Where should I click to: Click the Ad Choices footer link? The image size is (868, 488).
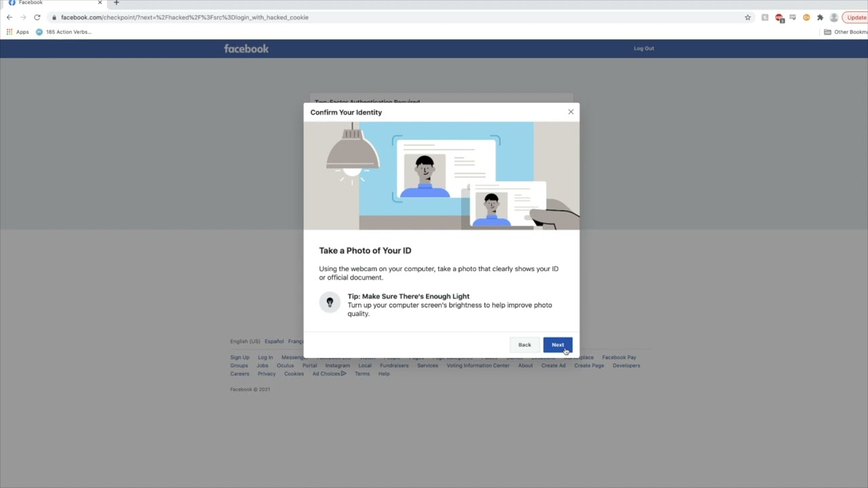coord(329,373)
